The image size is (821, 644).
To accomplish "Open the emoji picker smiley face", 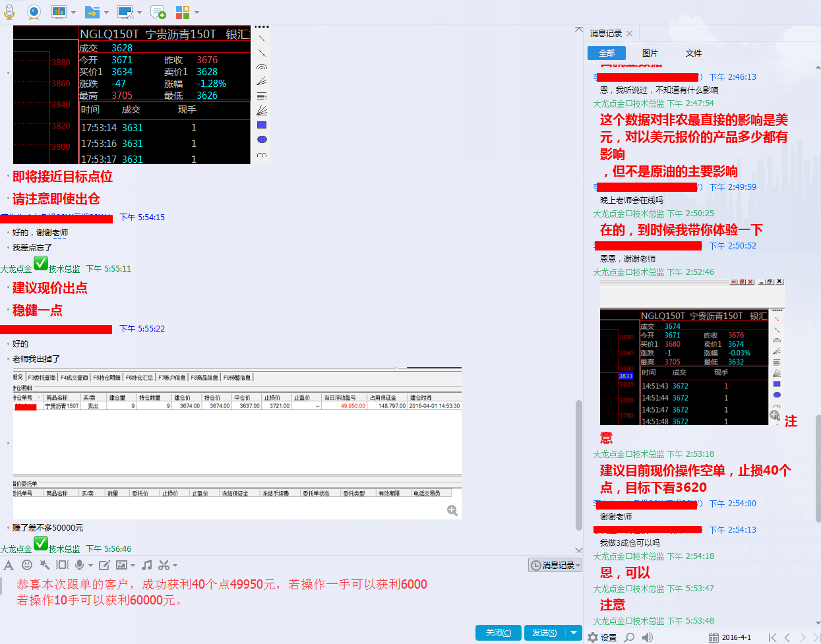I will pyautogui.click(x=27, y=565).
